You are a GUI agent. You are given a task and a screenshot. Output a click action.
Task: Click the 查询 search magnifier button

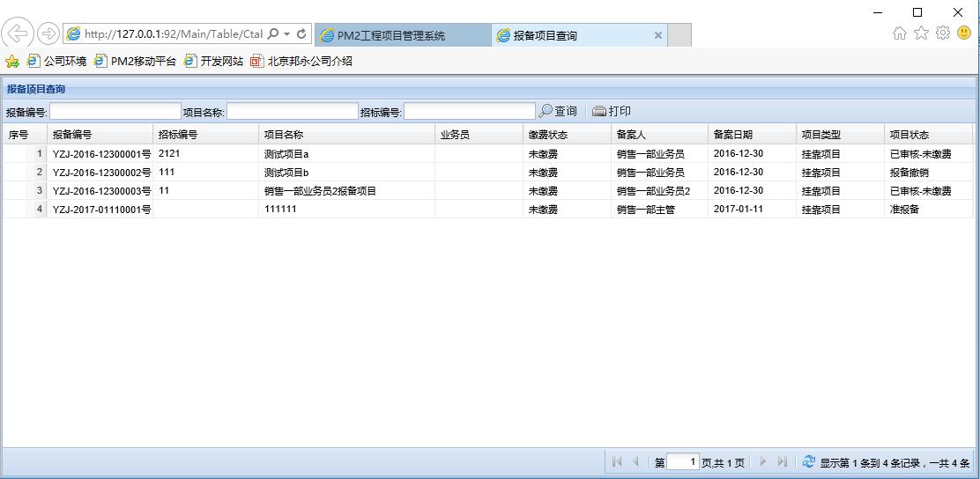(x=558, y=111)
